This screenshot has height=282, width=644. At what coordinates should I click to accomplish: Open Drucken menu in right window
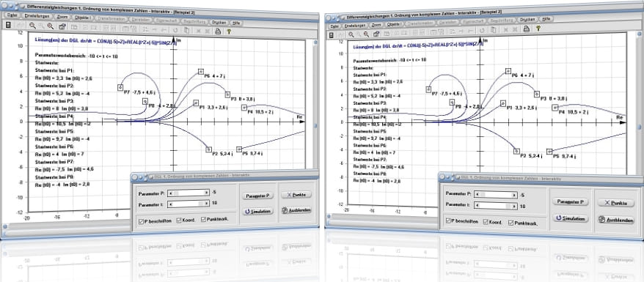click(x=527, y=20)
